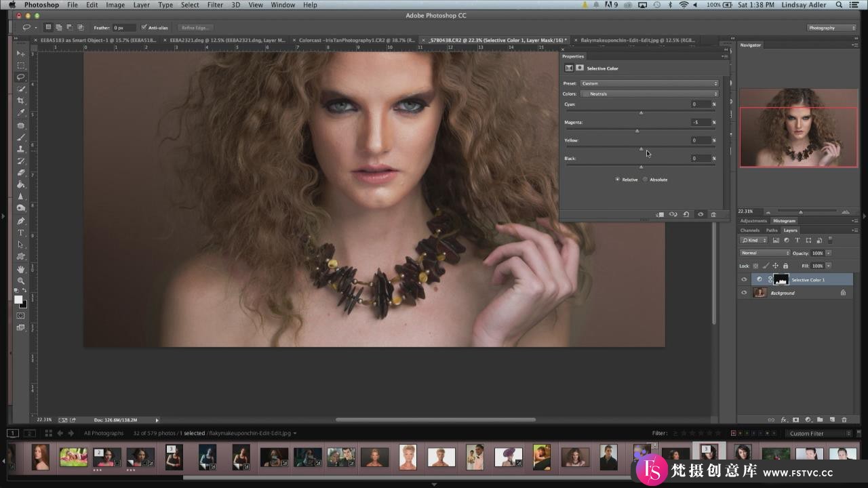This screenshot has height=488, width=868.
Task: Switch to Colorcast-IrisTanPhotography1.CR2 document tab
Action: [x=357, y=40]
